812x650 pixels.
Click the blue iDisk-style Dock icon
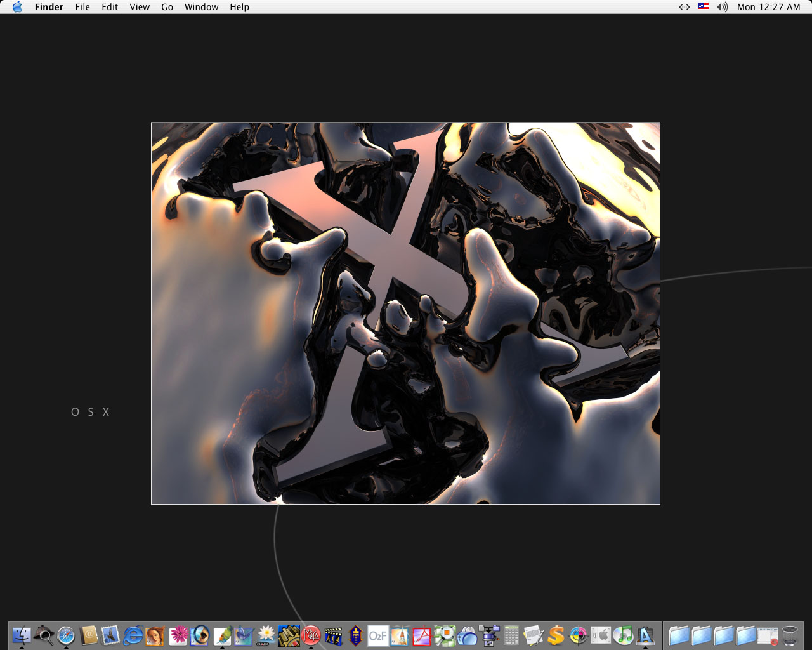pyautogui.click(x=467, y=635)
